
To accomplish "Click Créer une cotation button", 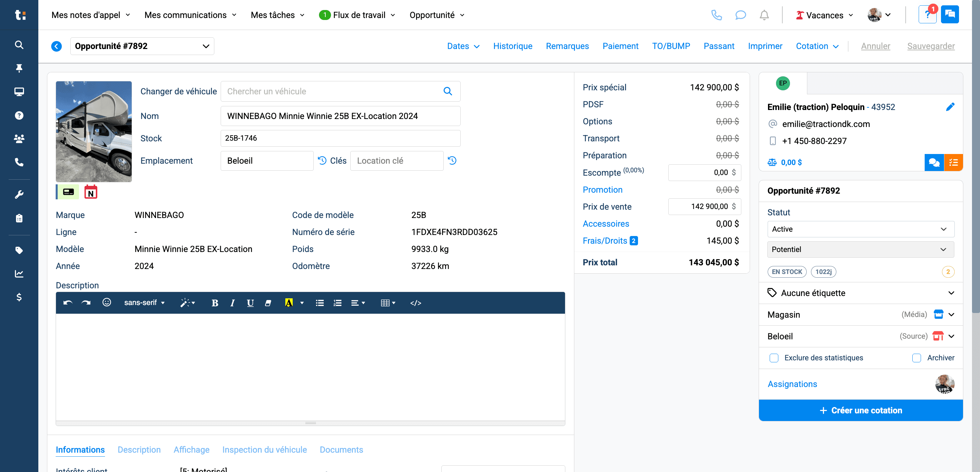I will click(861, 410).
